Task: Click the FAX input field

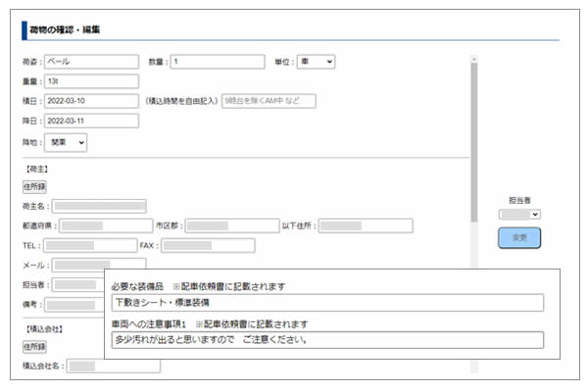Action: click(207, 245)
